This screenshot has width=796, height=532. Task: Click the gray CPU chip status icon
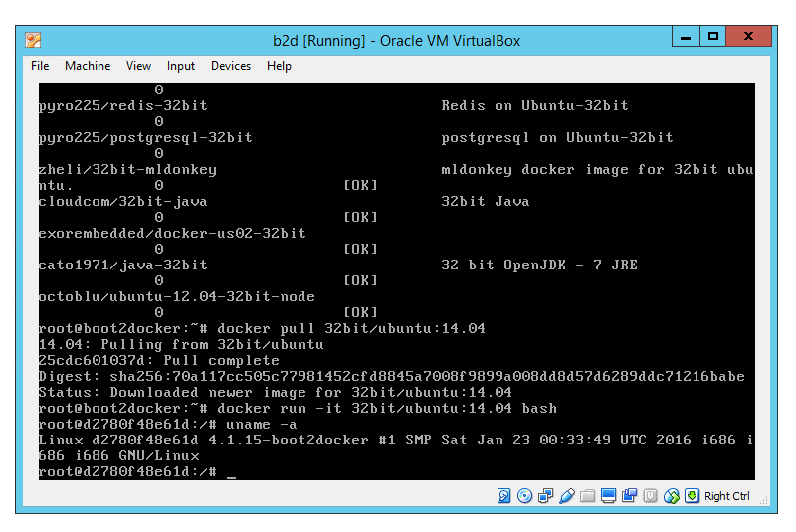pos(651,495)
